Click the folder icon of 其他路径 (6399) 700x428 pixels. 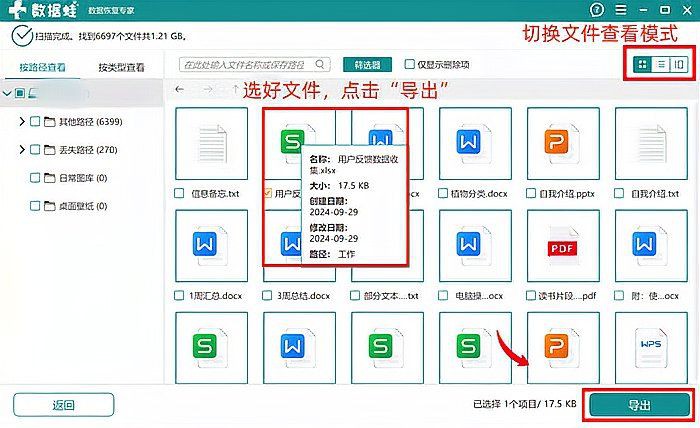(x=50, y=121)
